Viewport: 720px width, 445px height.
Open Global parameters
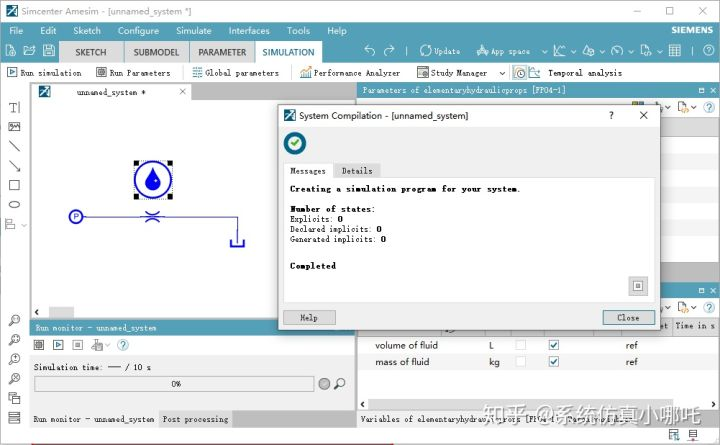point(236,73)
